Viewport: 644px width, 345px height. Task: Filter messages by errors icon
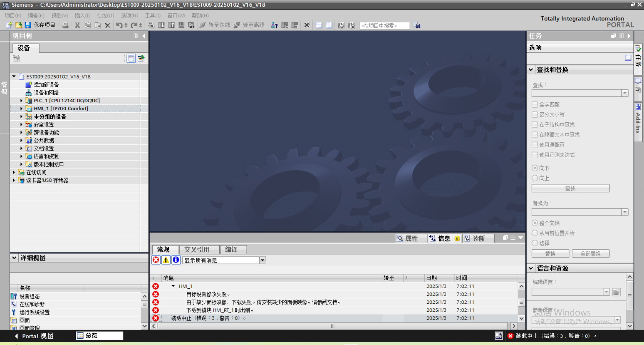pyautogui.click(x=156, y=260)
